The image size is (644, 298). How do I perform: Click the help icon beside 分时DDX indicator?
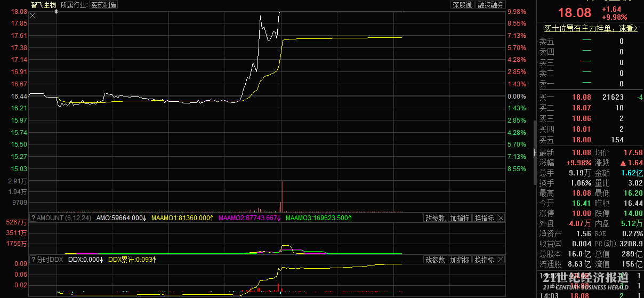click(x=33, y=260)
